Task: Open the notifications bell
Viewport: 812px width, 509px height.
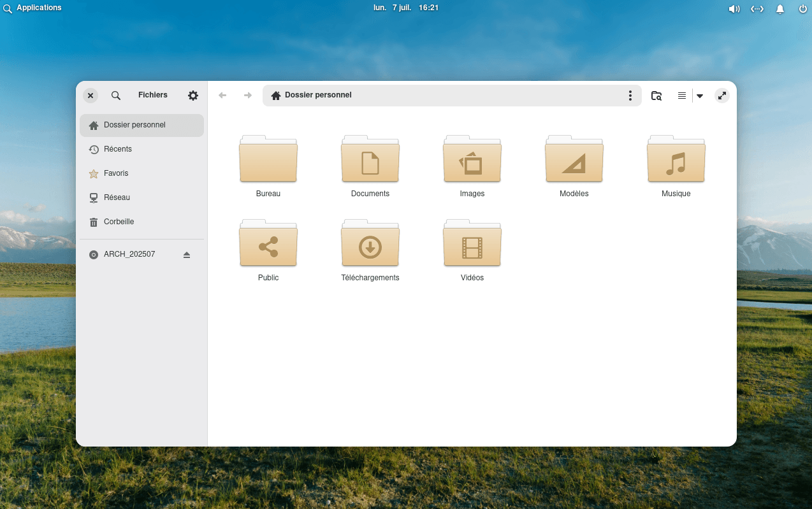Action: tap(780, 9)
